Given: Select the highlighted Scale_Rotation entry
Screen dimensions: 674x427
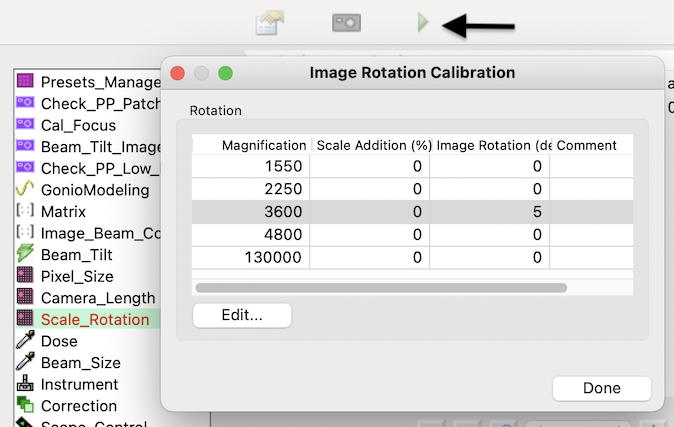Looking at the screenshot, I should click(94, 320).
